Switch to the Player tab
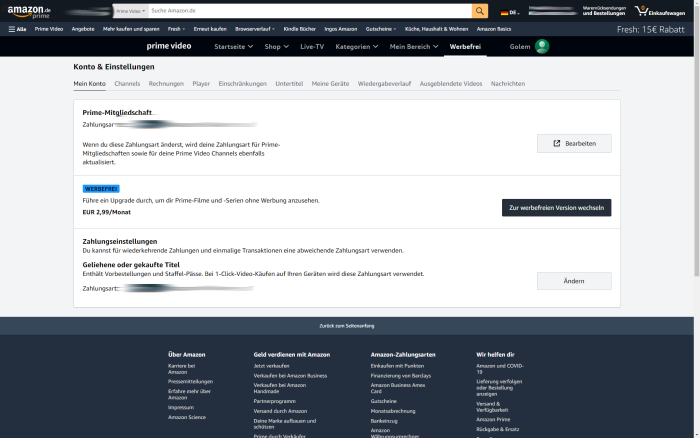This screenshot has width=700, height=438. (x=201, y=83)
